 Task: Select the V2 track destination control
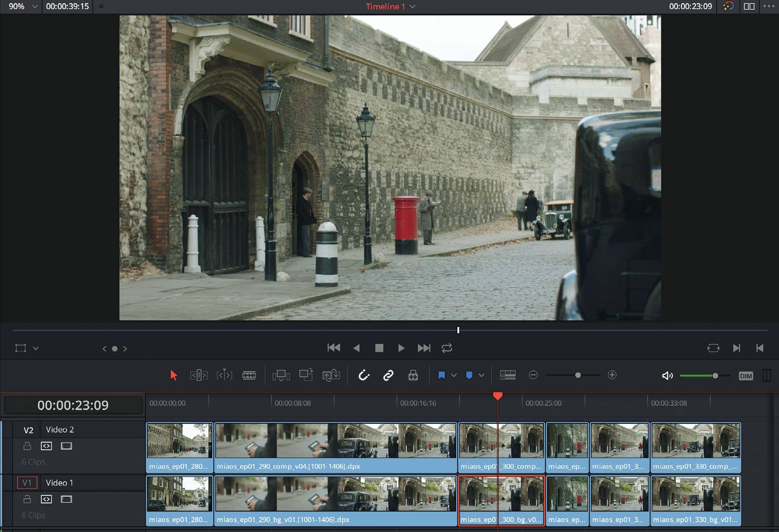pyautogui.click(x=28, y=430)
